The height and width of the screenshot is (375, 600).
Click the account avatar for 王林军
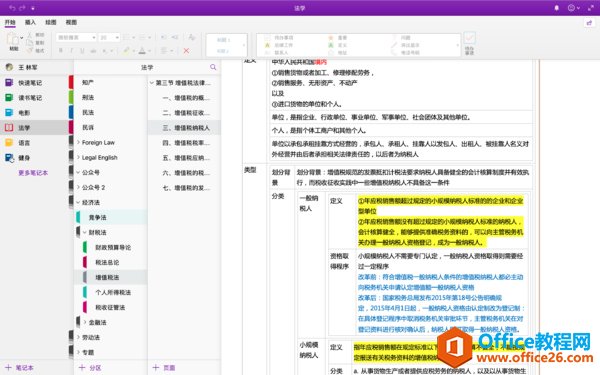pos(9,67)
